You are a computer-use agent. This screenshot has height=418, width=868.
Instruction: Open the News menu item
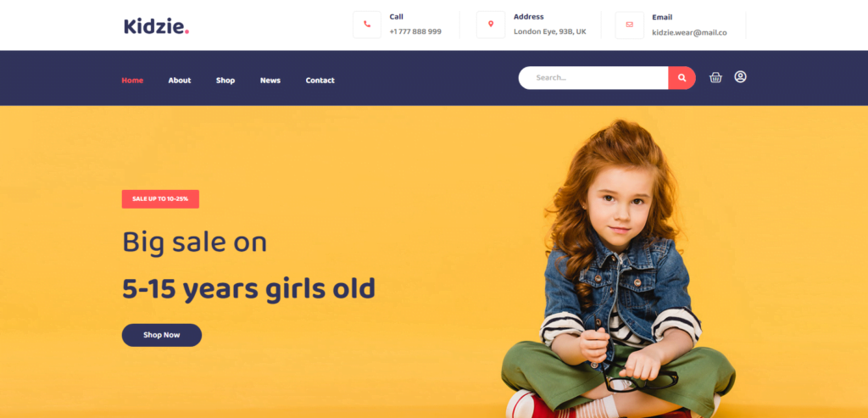coord(270,81)
